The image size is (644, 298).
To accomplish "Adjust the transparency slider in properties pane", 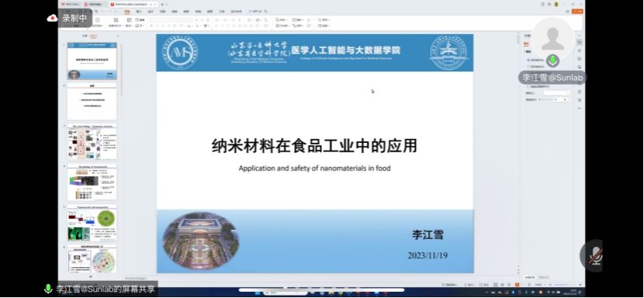I will click(x=545, y=99).
